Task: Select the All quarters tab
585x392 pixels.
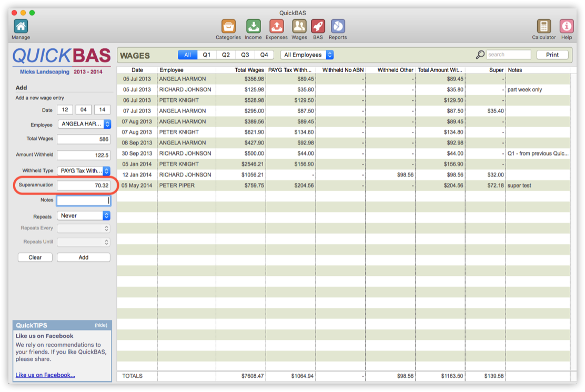Action: [188, 55]
